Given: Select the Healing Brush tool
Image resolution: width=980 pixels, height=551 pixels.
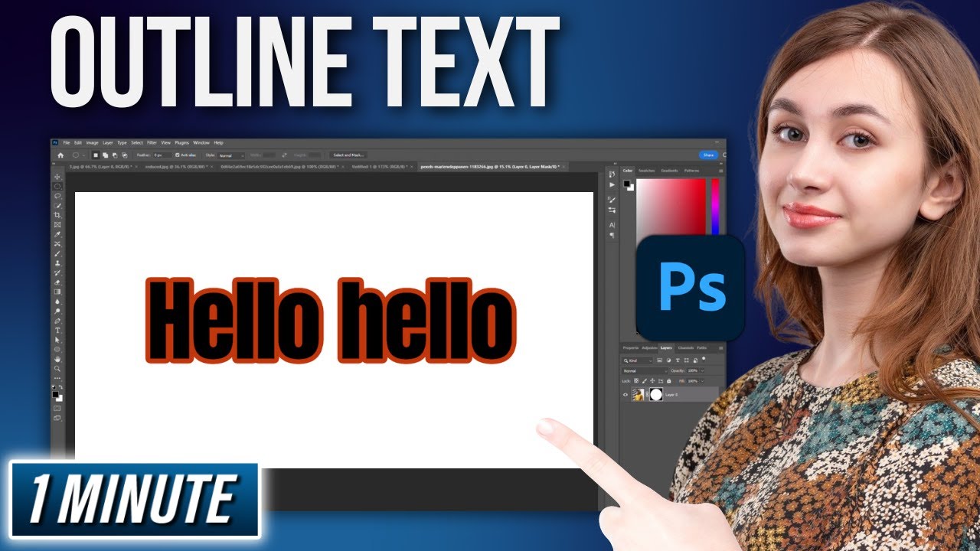Looking at the screenshot, I should (57, 244).
